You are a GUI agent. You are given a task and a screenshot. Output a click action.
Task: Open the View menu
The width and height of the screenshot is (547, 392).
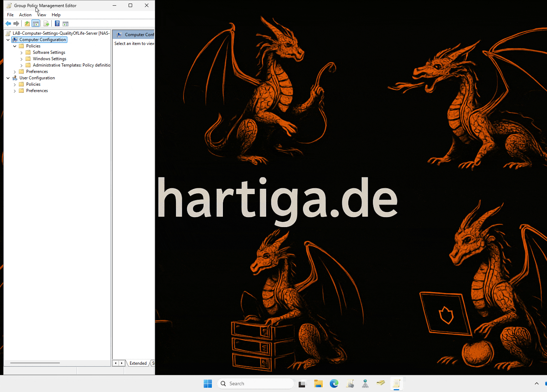pos(41,15)
